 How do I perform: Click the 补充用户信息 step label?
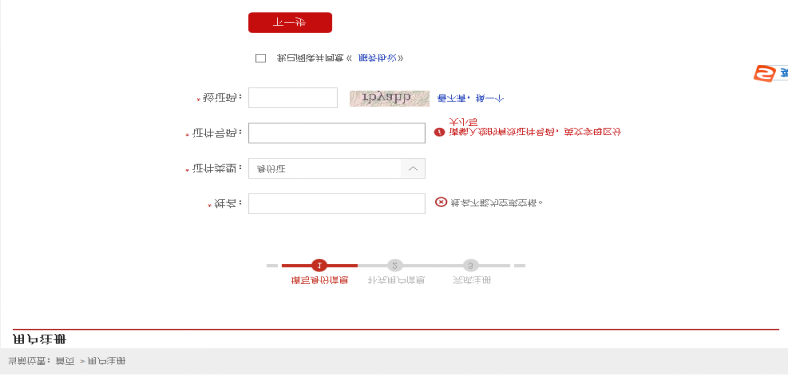396,280
